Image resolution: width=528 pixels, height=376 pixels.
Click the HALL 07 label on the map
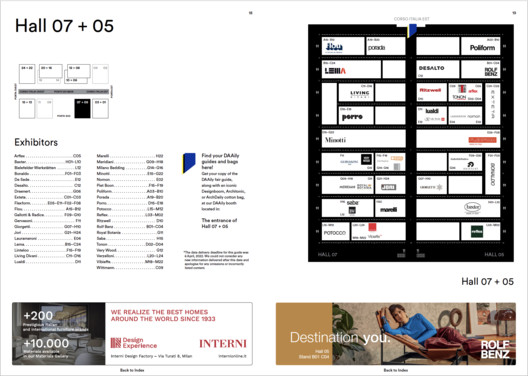tap(327, 254)
